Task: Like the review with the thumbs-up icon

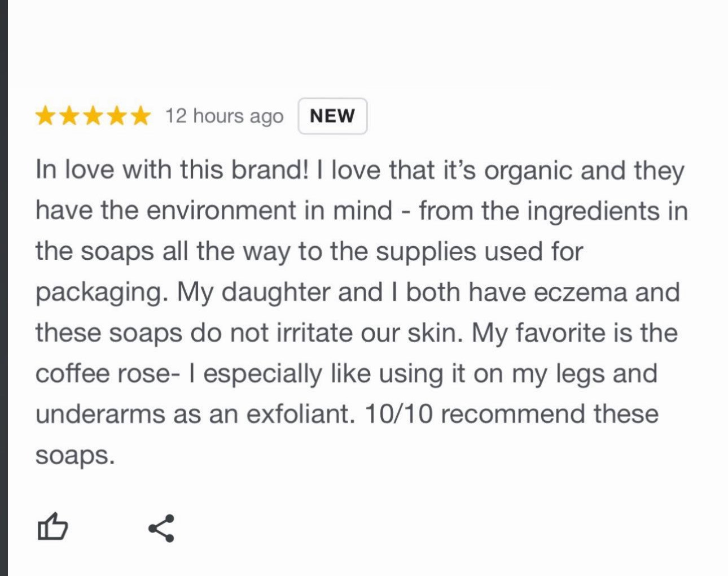Action: click(x=52, y=527)
